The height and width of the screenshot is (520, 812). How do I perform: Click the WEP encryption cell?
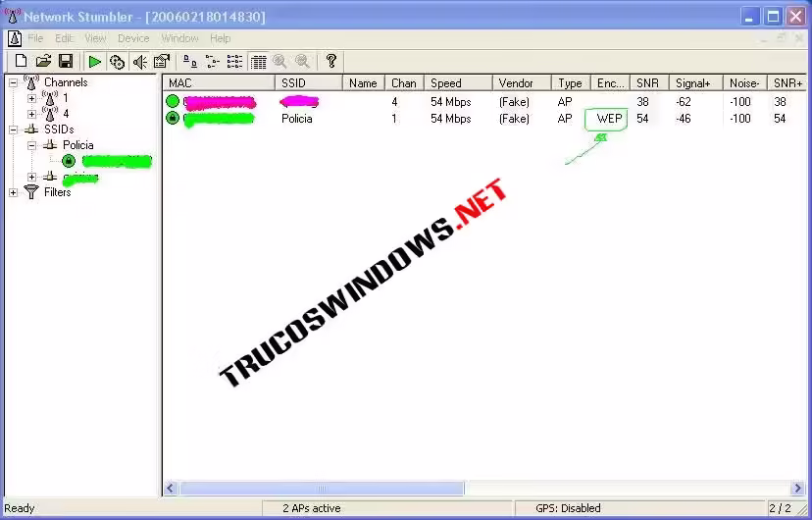[610, 119]
